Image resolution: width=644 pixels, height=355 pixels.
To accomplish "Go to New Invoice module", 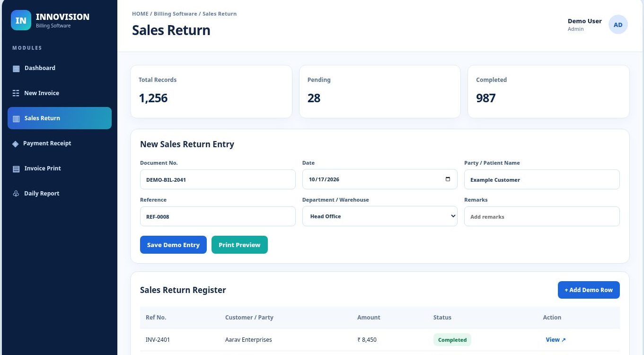I will pos(60,93).
